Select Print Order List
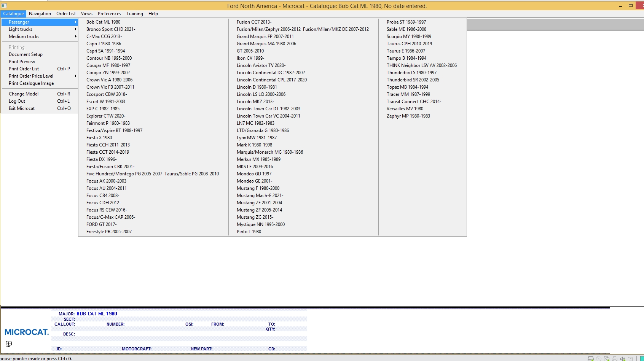This screenshot has width=644, height=361. (40, 69)
